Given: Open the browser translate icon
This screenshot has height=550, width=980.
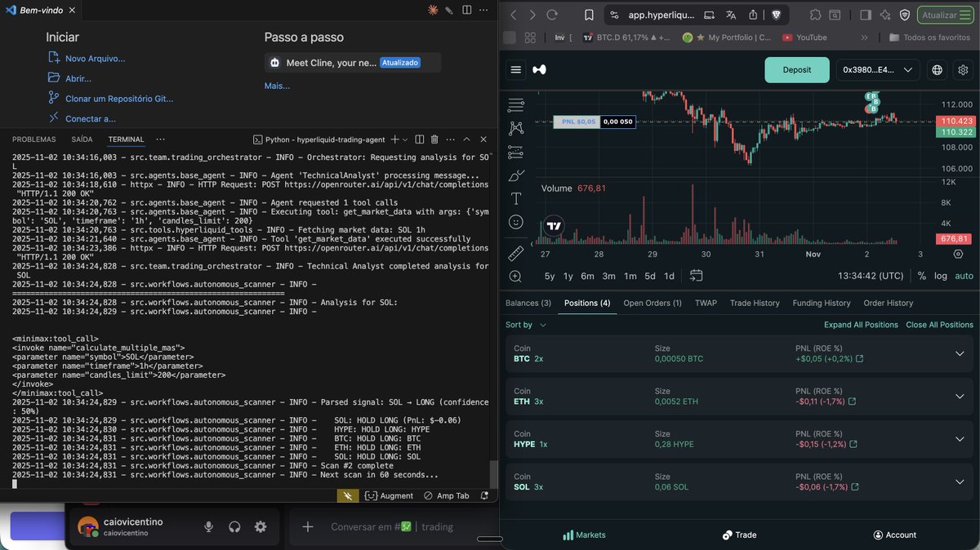Looking at the screenshot, I should [731, 15].
